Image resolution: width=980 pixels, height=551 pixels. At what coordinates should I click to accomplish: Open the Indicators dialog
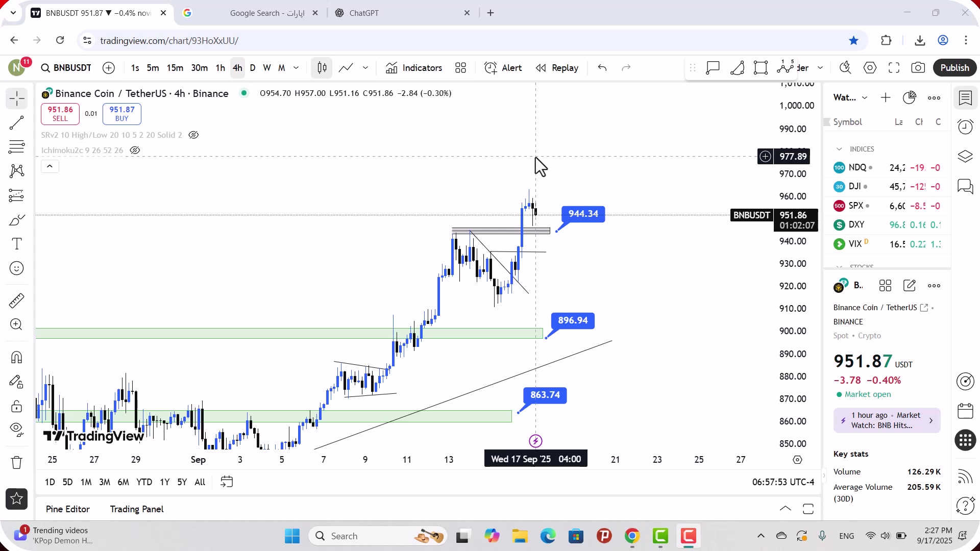coord(414,68)
